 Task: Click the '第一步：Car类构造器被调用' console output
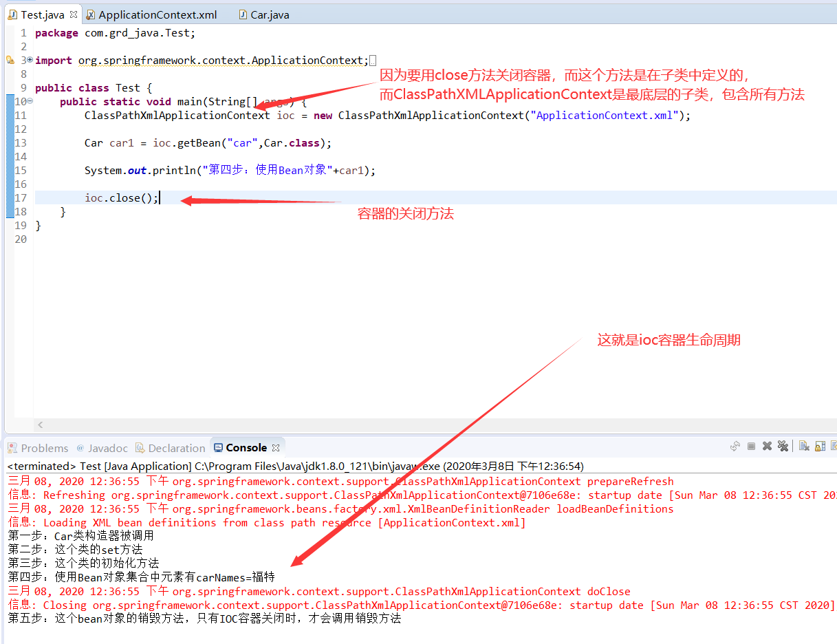pos(81,536)
